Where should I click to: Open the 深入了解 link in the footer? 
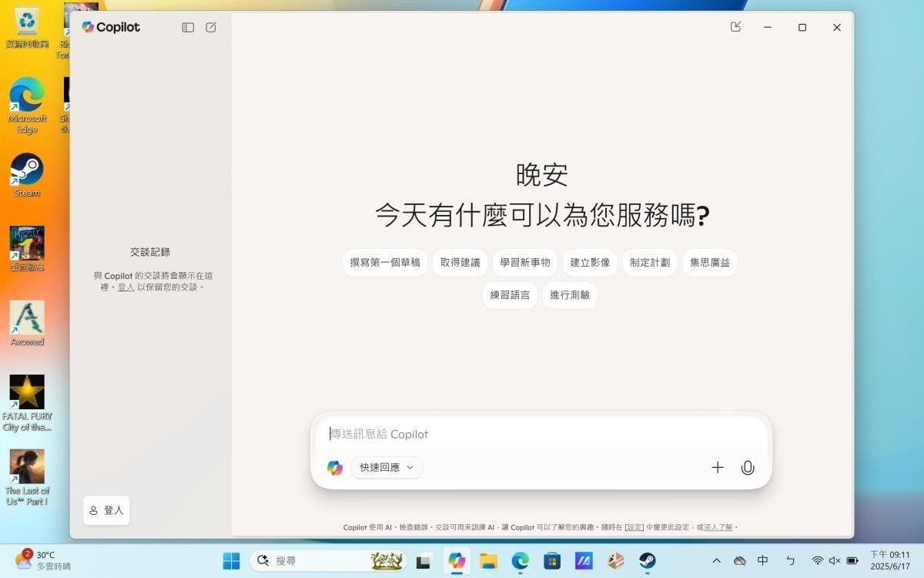tap(718, 527)
